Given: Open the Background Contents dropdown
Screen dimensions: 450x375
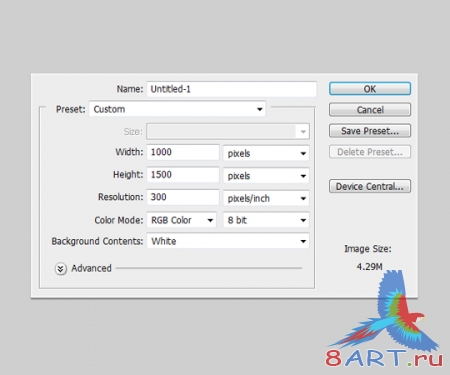Looking at the screenshot, I should [x=228, y=241].
